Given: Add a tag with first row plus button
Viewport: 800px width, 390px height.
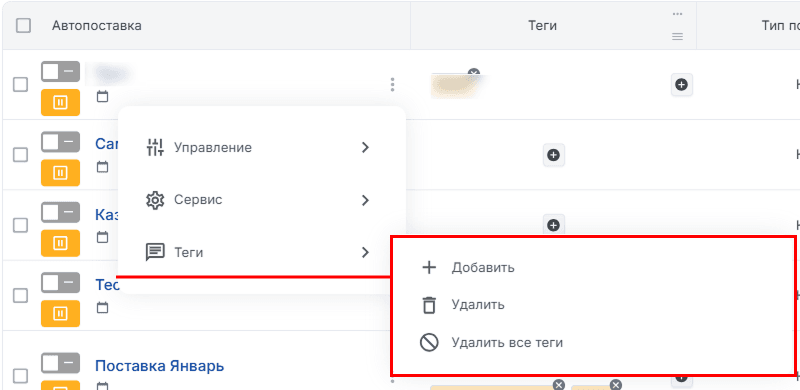Looking at the screenshot, I should click(x=682, y=84).
